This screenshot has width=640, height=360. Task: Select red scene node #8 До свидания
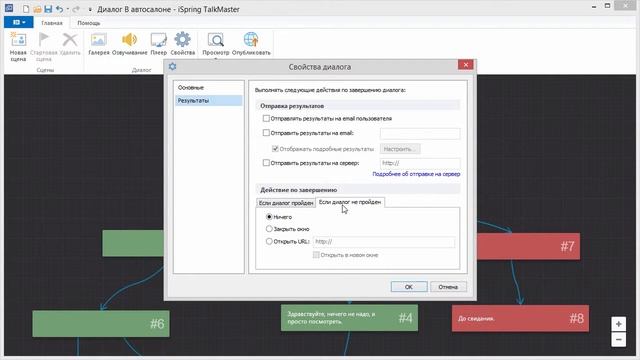pyautogui.click(x=520, y=318)
